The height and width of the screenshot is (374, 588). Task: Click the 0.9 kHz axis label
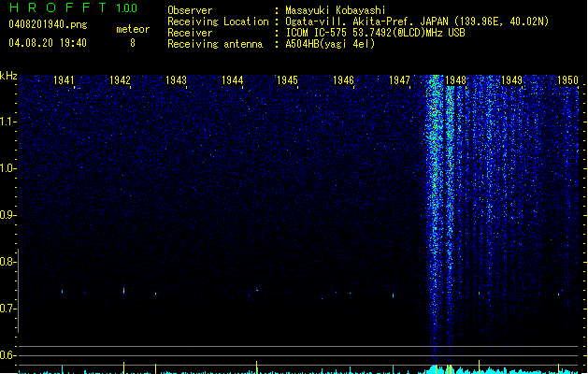[7, 215]
